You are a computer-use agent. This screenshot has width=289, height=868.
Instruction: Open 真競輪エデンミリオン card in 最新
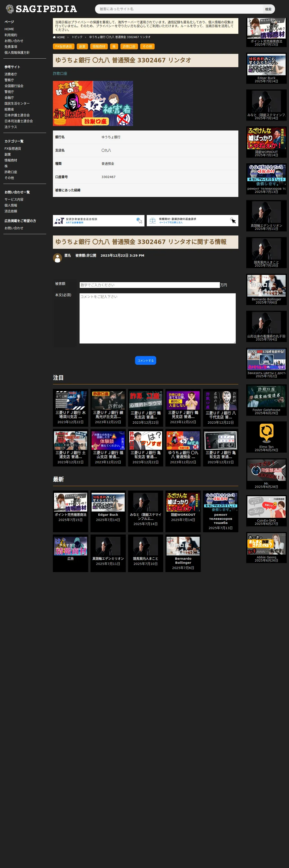point(108,553)
